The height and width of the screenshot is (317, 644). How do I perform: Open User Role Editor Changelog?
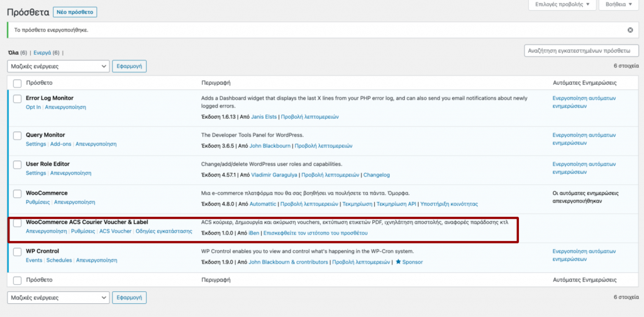tap(377, 174)
